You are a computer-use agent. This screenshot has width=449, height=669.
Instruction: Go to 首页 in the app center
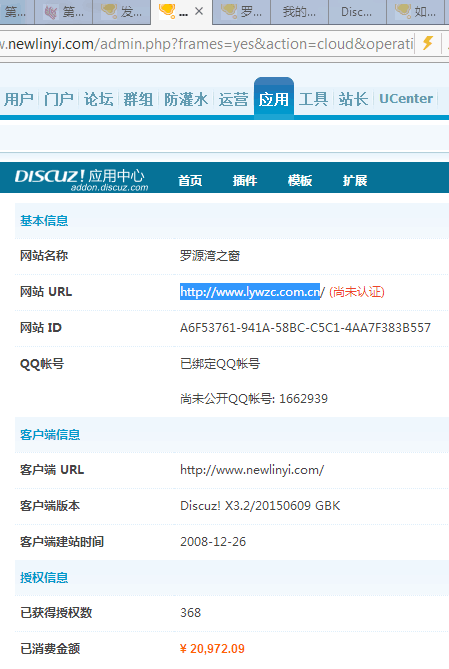click(x=190, y=180)
